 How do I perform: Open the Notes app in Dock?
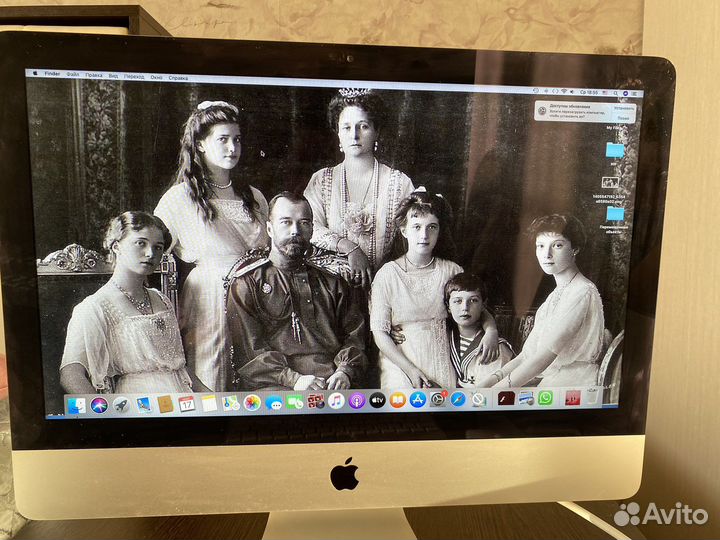pos(208,404)
